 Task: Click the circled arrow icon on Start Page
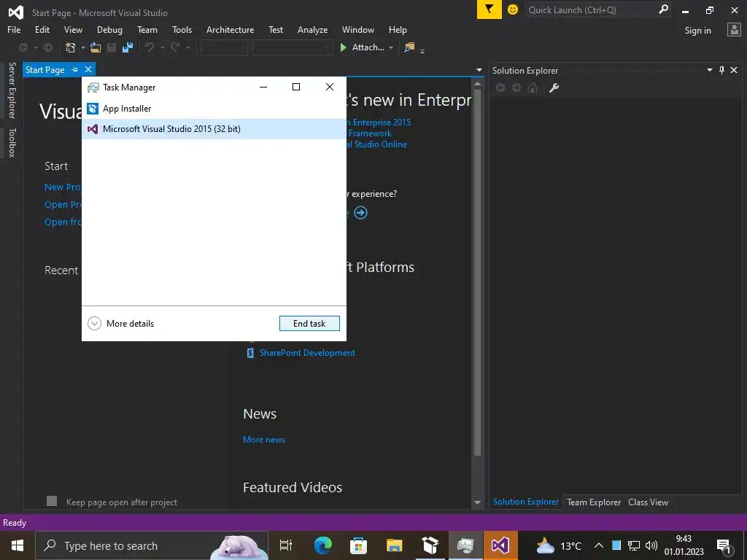(360, 212)
